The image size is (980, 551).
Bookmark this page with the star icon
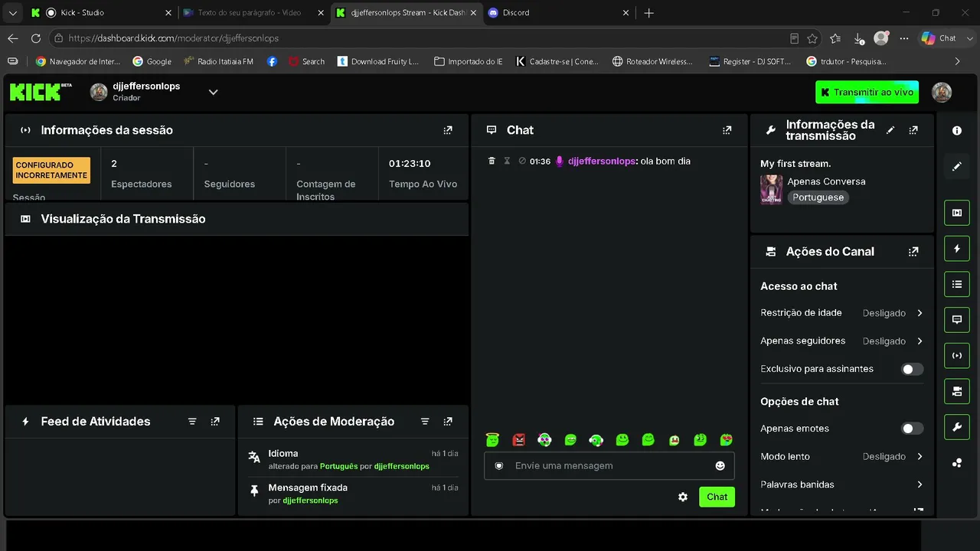(x=812, y=38)
